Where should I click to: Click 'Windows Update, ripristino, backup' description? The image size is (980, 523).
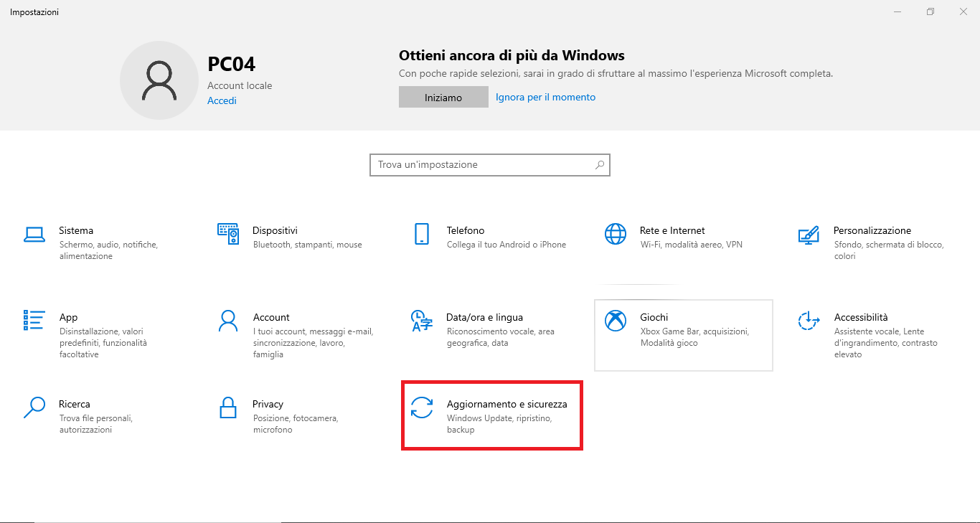(x=499, y=424)
